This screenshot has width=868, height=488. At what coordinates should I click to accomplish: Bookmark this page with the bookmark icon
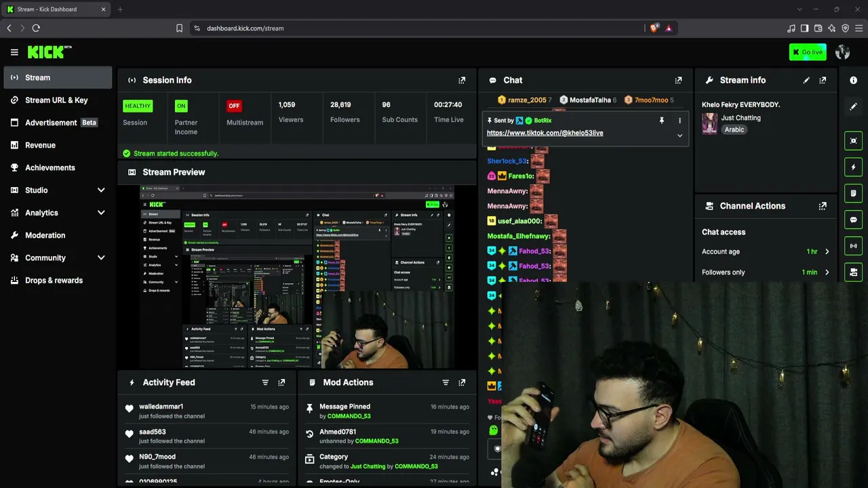click(x=179, y=28)
